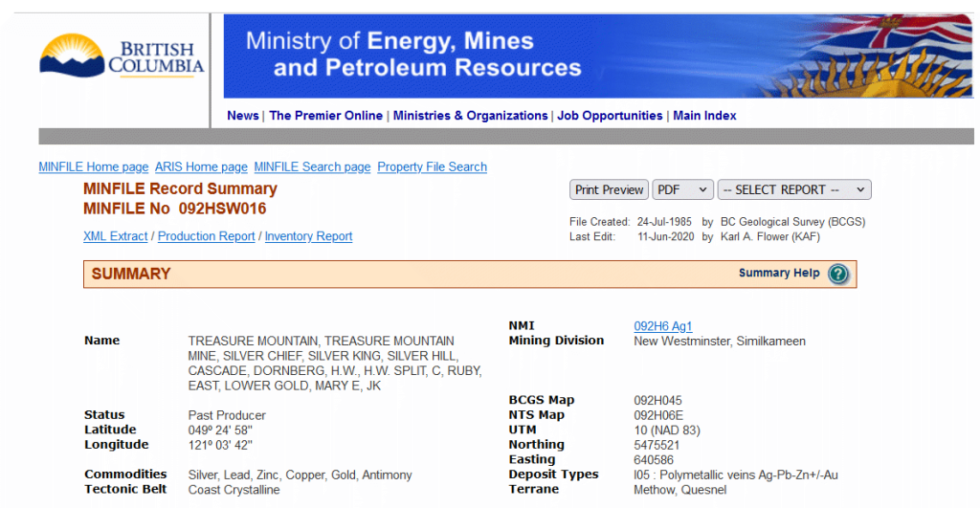Click the Tectonic Belt value Coast Crystalline

(x=234, y=490)
